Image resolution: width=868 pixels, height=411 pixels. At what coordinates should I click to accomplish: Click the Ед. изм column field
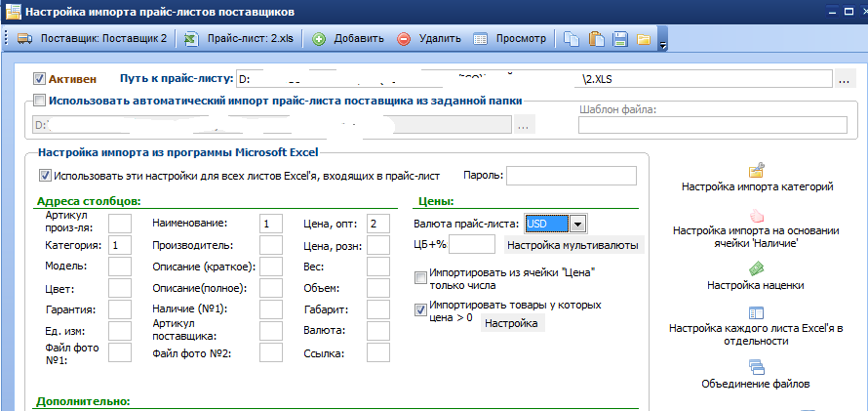[120, 331]
